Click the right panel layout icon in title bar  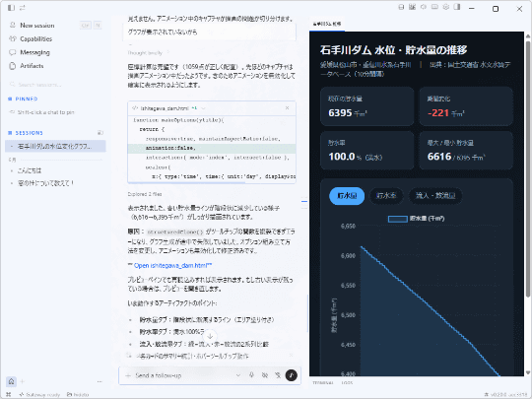click(457, 7)
